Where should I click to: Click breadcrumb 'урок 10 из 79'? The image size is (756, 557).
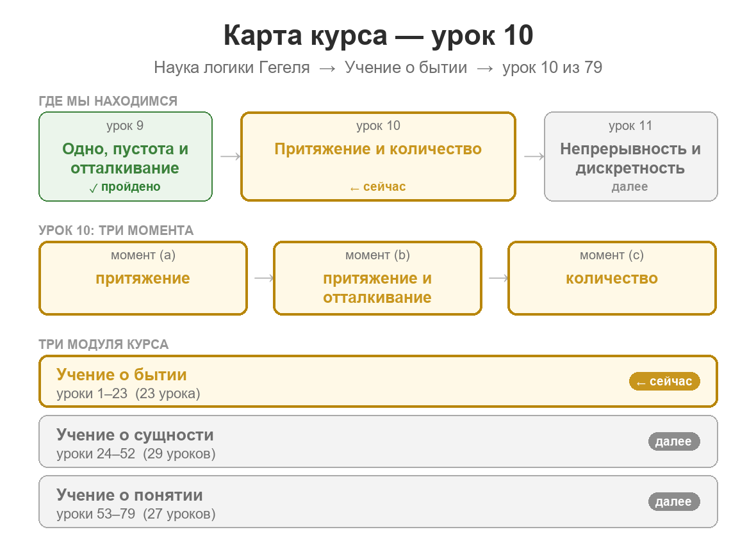(552, 67)
